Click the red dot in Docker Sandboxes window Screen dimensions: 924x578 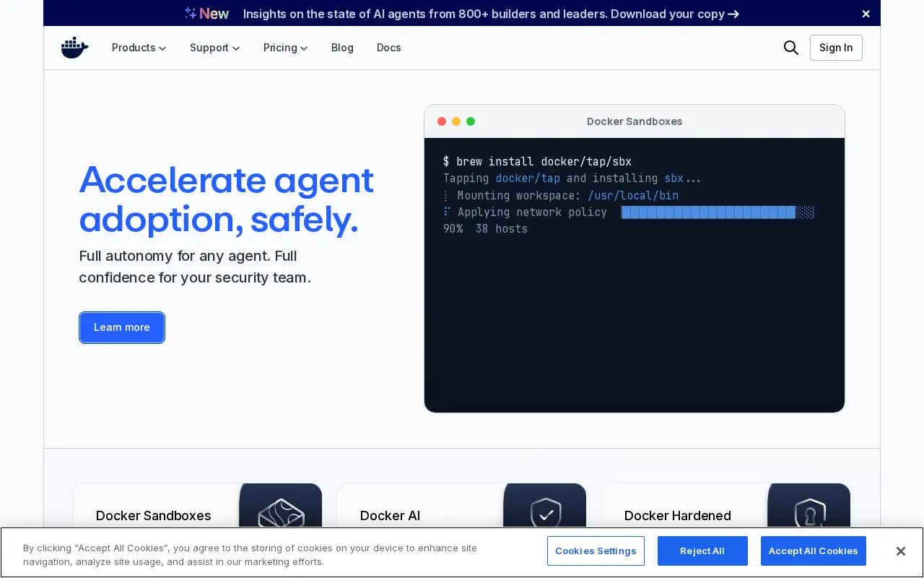[x=442, y=121]
